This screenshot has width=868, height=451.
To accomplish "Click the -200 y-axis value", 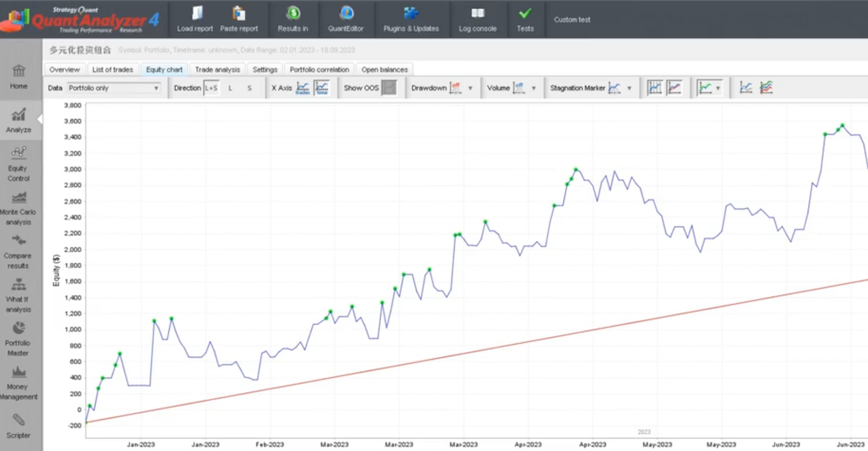I will click(75, 425).
